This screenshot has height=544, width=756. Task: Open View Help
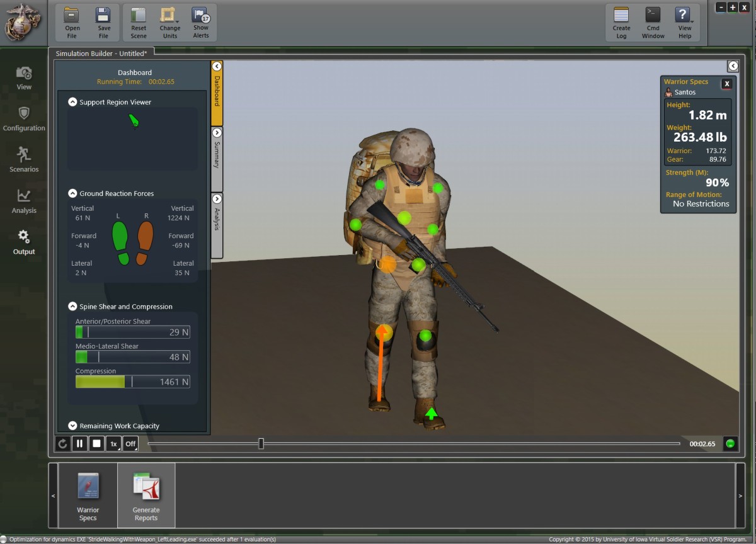684,22
